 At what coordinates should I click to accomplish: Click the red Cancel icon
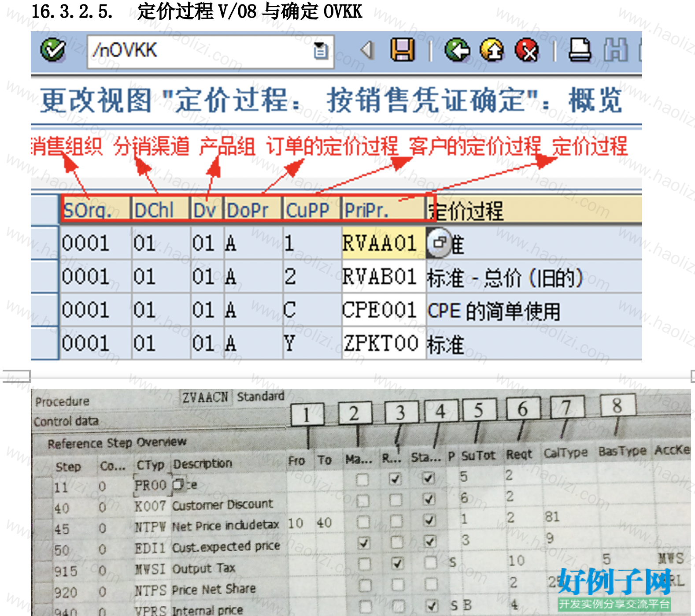coord(527,50)
